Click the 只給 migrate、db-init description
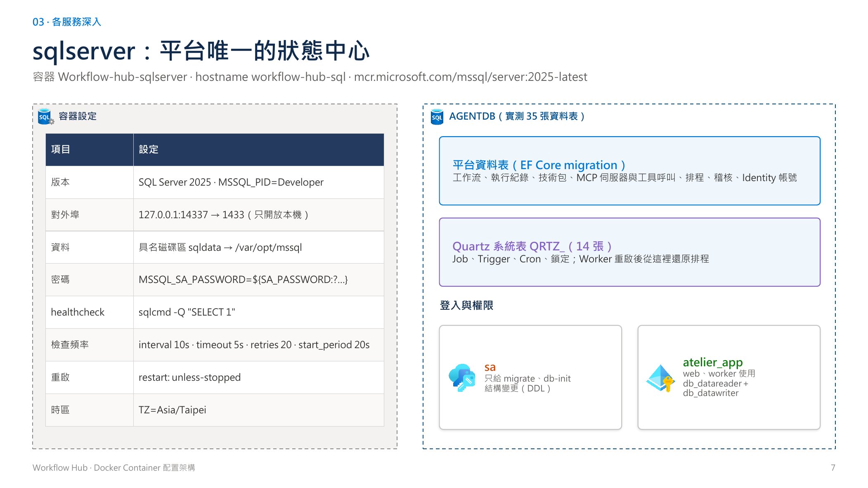The height and width of the screenshot is (488, 868). coord(527,379)
